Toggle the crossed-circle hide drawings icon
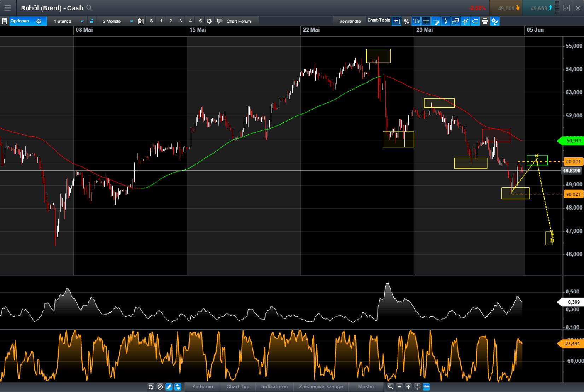The height and width of the screenshot is (392, 584). click(x=160, y=387)
